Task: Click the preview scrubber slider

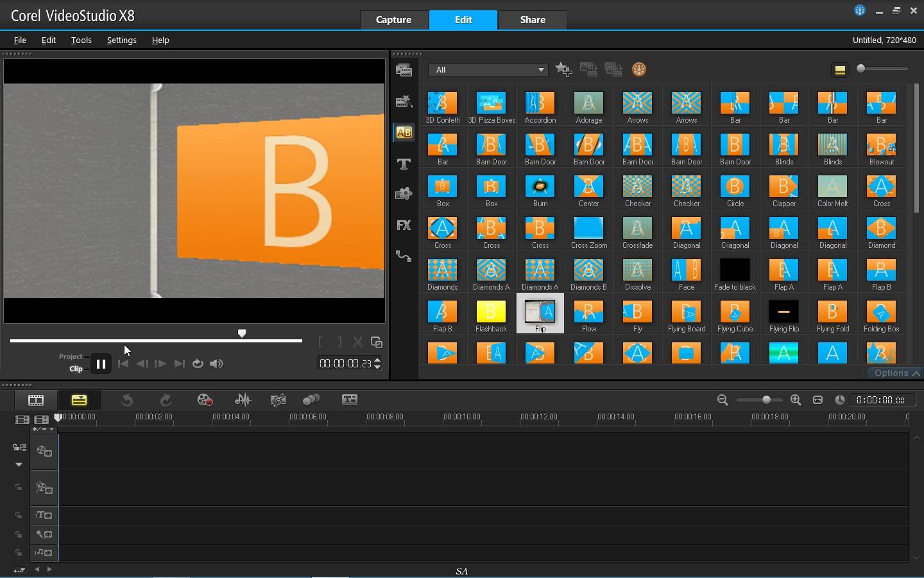Action: point(242,333)
